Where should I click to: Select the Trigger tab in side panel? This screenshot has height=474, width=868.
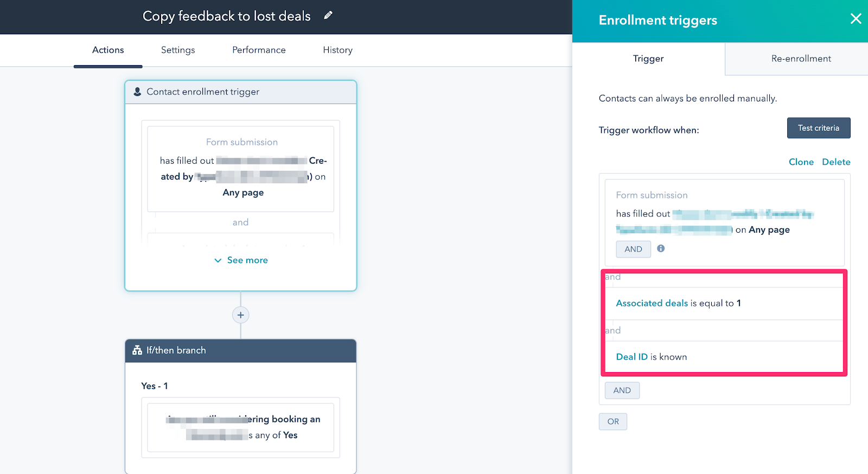coord(648,59)
